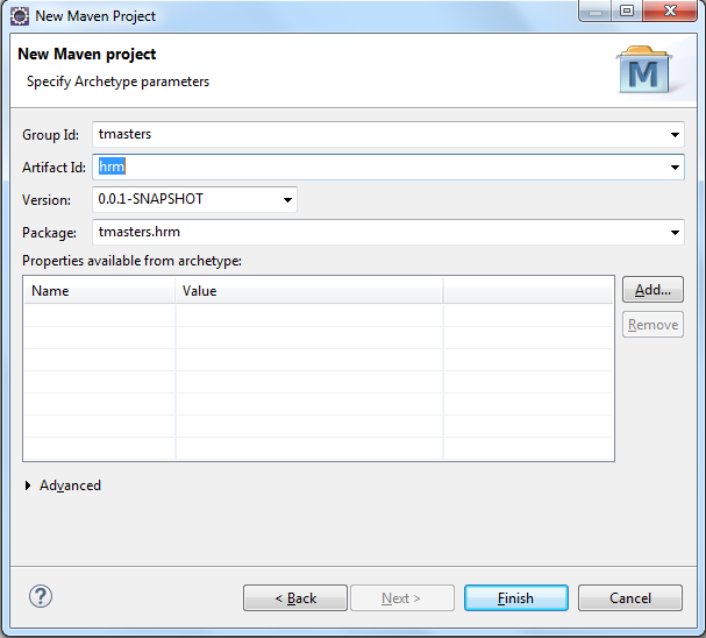Open the Version dropdown arrow
The image size is (706, 638).
click(288, 200)
